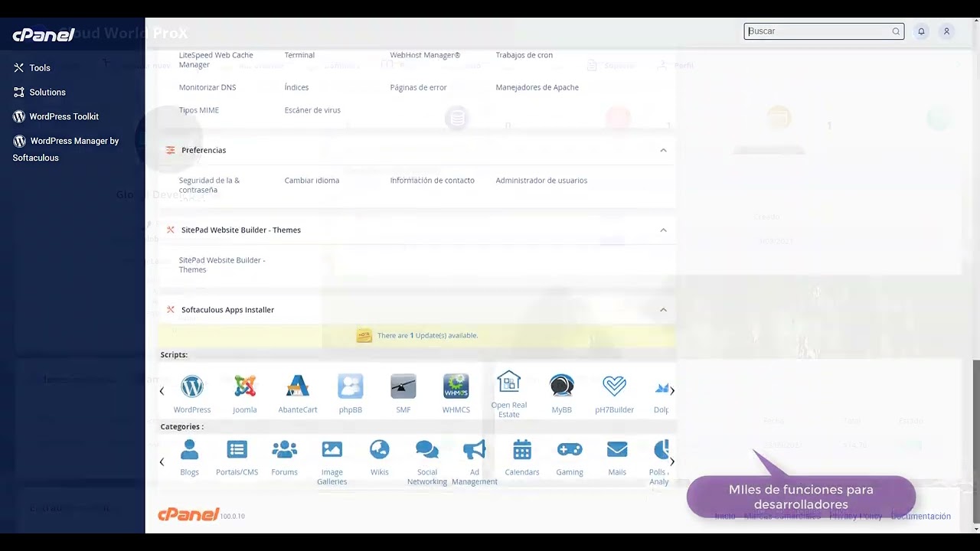The width and height of the screenshot is (980, 551).
Task: Show next scripts with right arrow
Action: (x=672, y=391)
